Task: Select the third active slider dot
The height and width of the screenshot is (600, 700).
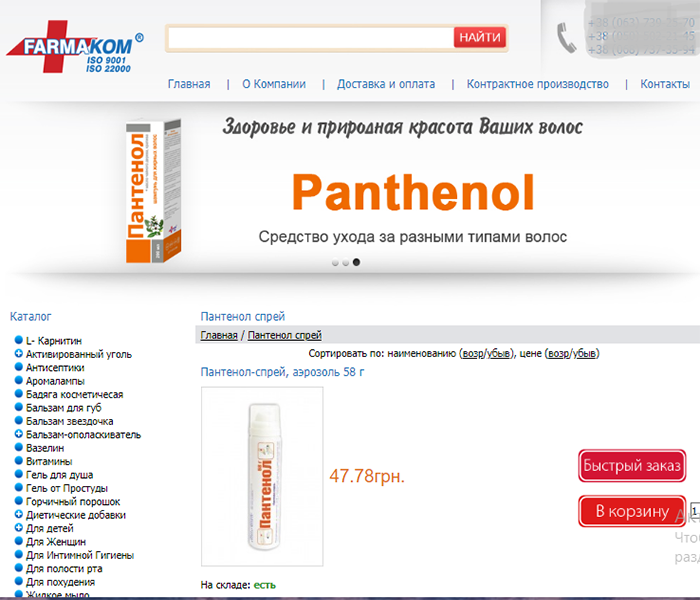Action: (x=356, y=262)
